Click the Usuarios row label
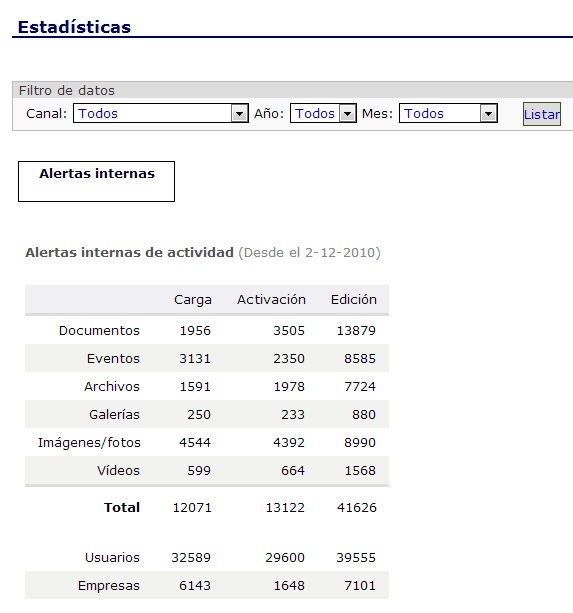This screenshot has width=573, height=613. pyautogui.click(x=112, y=557)
